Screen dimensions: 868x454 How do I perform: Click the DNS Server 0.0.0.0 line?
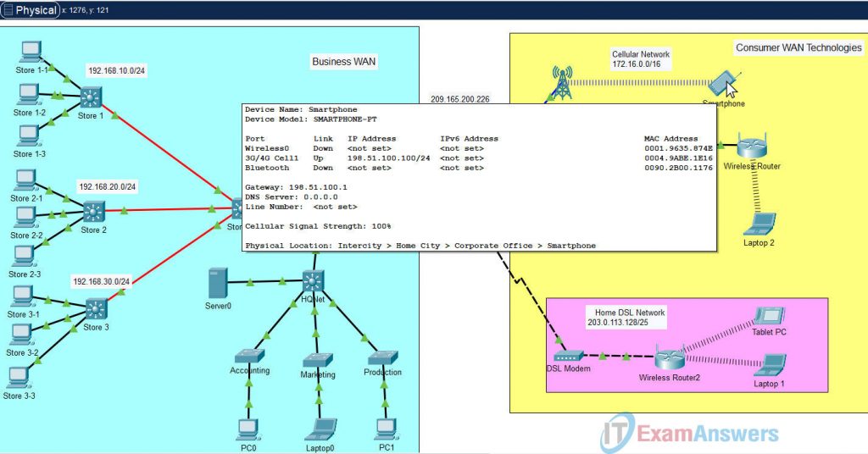point(292,197)
